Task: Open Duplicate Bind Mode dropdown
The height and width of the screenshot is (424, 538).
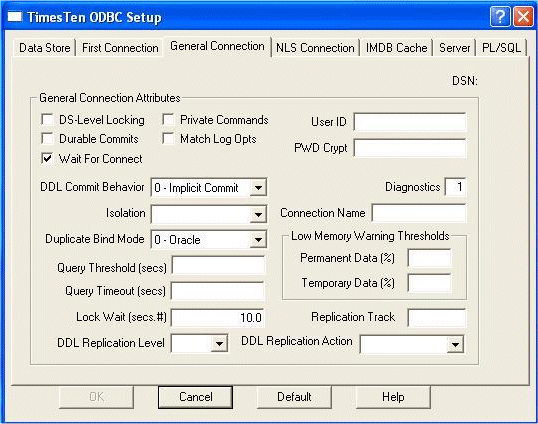Action: 258,239
